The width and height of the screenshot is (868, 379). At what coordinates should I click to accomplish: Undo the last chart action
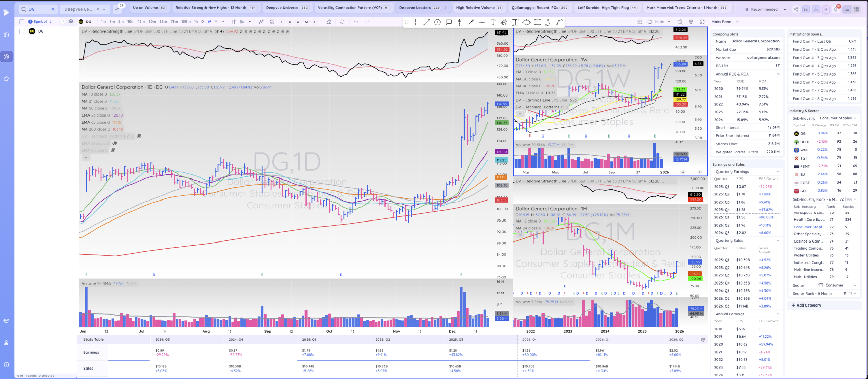point(356,22)
